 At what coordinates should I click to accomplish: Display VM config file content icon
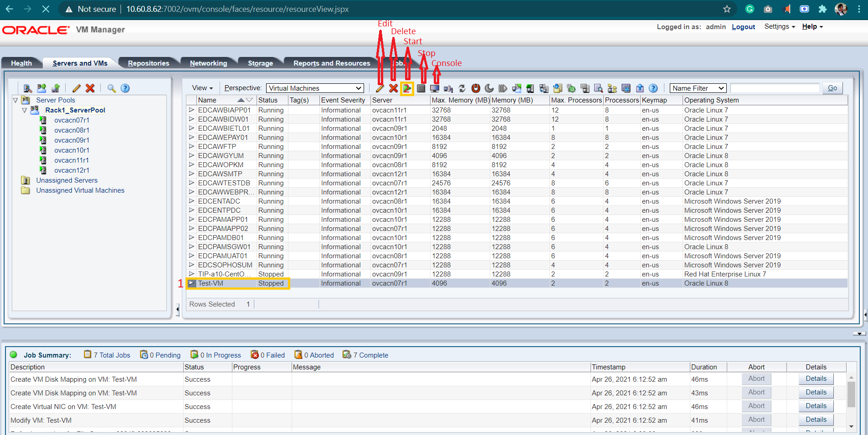click(599, 88)
